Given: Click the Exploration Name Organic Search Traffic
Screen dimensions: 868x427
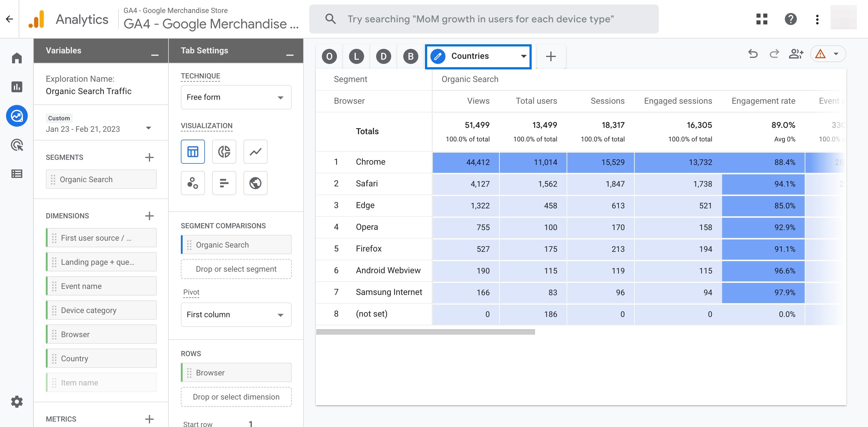Looking at the screenshot, I should coord(89,91).
